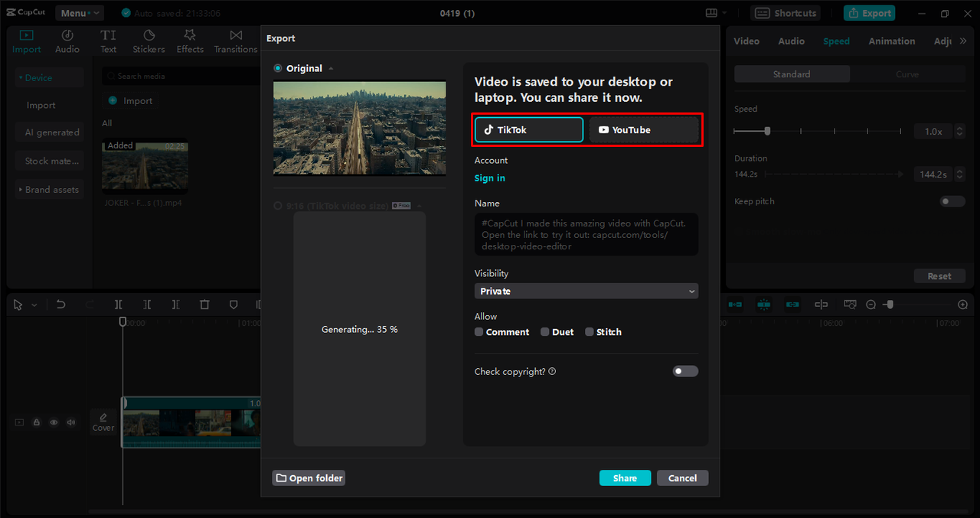Image resolution: width=980 pixels, height=518 pixels.
Task: Open the Stickers tab
Action: point(149,41)
